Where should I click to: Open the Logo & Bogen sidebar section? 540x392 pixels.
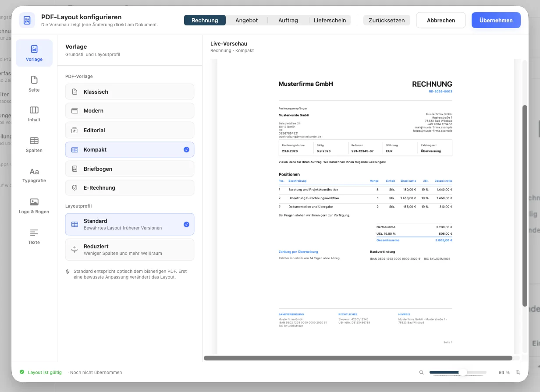pos(34,206)
